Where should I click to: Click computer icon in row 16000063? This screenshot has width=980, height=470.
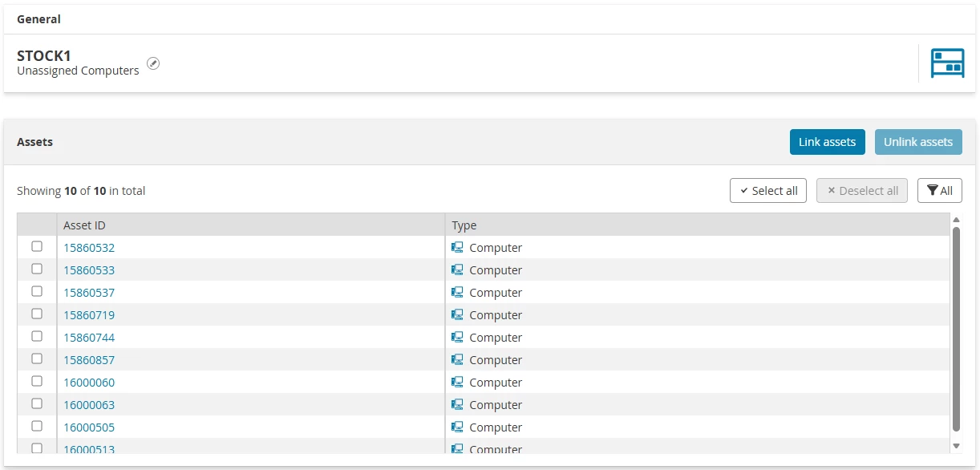(x=458, y=405)
